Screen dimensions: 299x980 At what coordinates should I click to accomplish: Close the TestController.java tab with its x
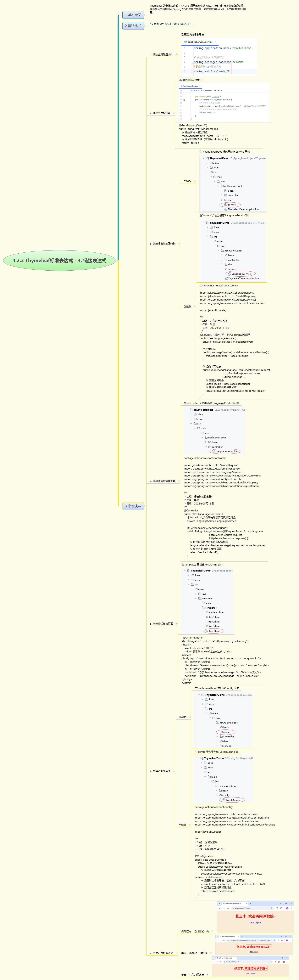coord(200,86)
